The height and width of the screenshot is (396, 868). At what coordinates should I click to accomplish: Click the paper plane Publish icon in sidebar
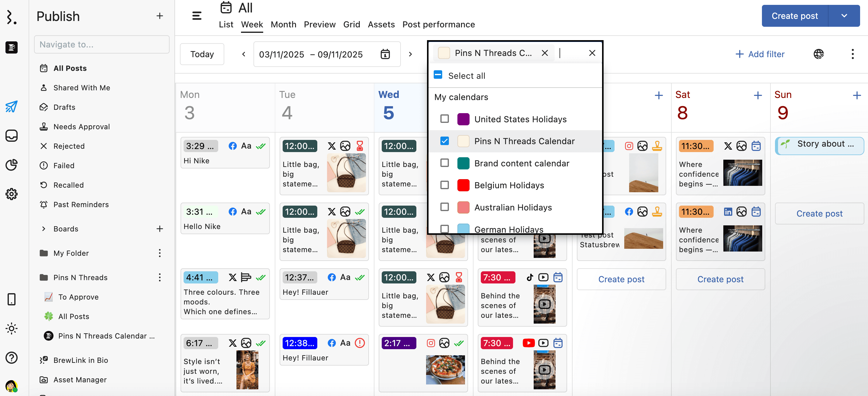pos(12,106)
